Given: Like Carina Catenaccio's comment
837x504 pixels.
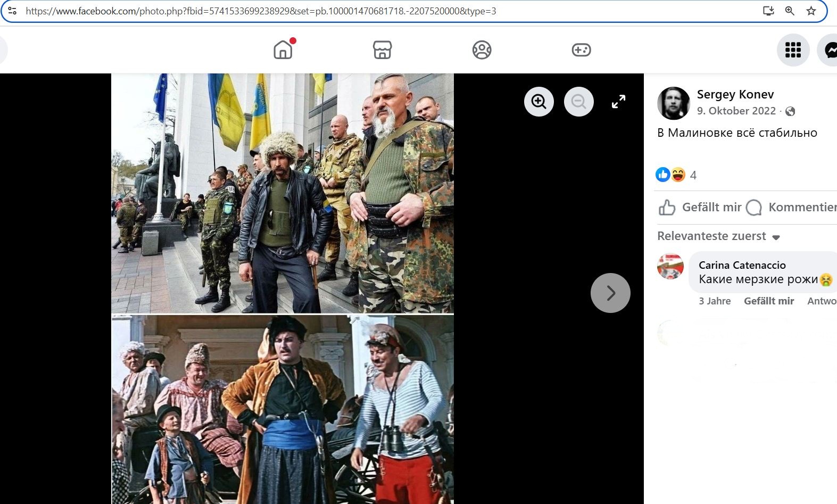Looking at the screenshot, I should tap(768, 301).
